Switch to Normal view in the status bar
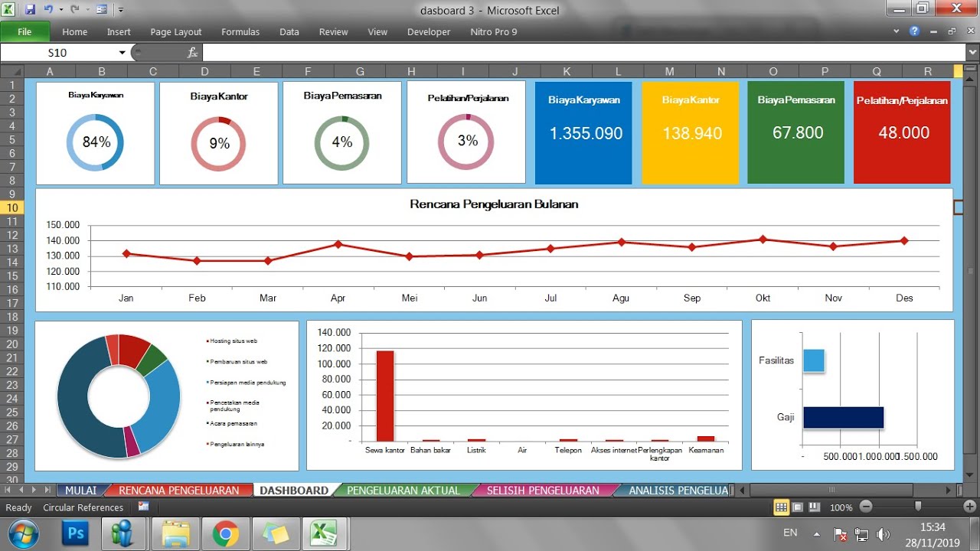This screenshot has width=980, height=551. tap(782, 507)
